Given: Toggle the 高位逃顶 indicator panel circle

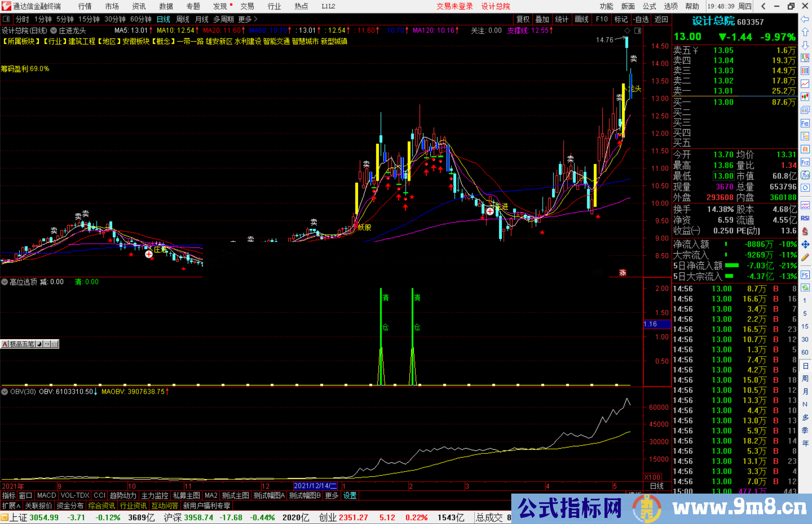Looking at the screenshot, I should pyautogui.click(x=5, y=282).
